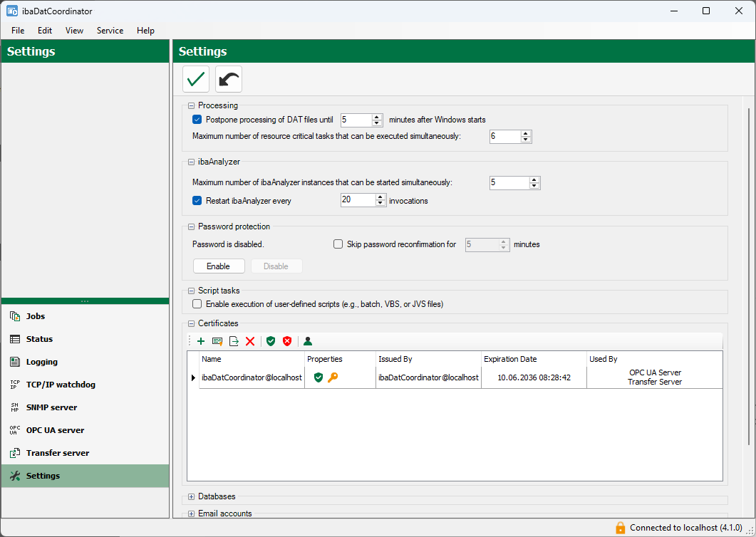Expand the Email accounts section
This screenshot has width=756, height=537.
192,514
